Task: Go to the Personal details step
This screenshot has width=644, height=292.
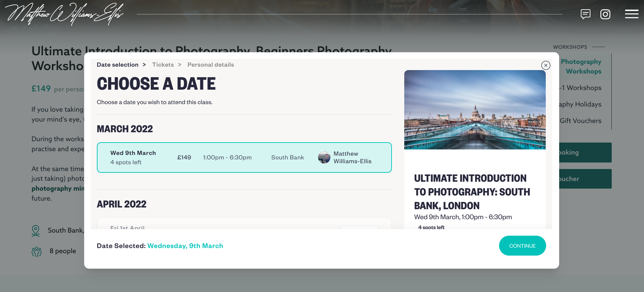Action: pos(211,65)
